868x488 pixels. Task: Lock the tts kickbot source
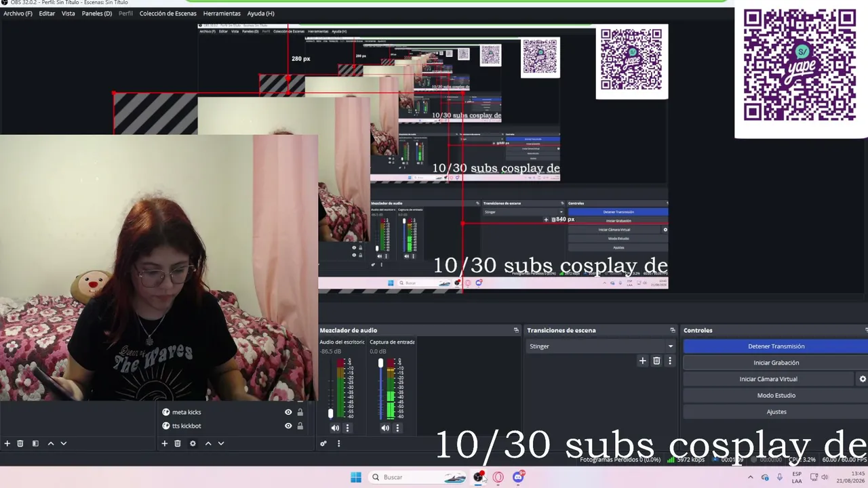pos(300,426)
